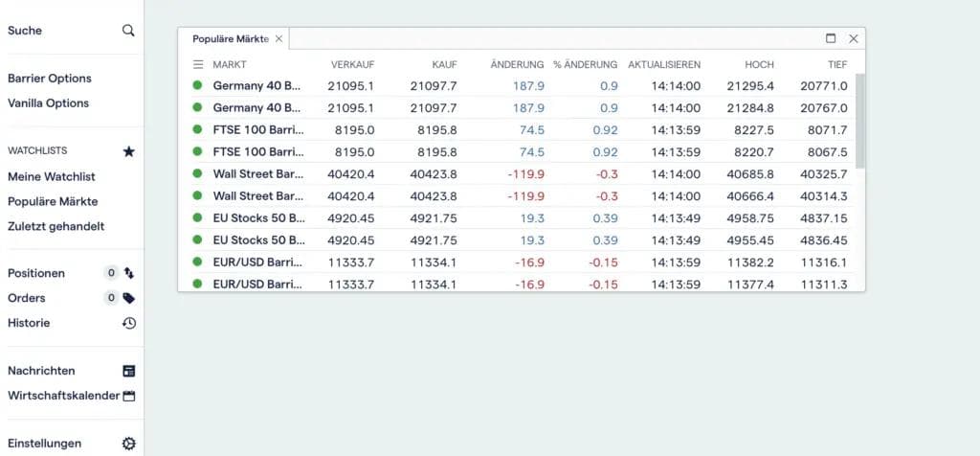Sort by % Änderung column header

click(x=585, y=64)
